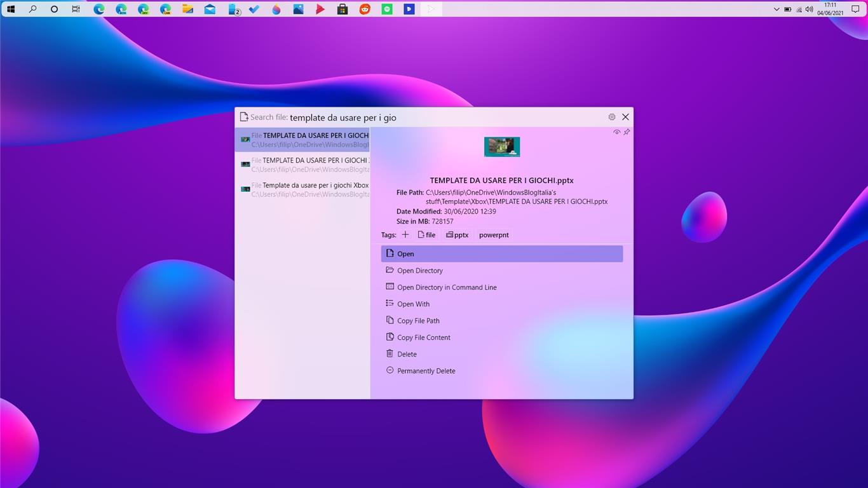
Task: Choose Delete action with trash icon
Action: [407, 355]
